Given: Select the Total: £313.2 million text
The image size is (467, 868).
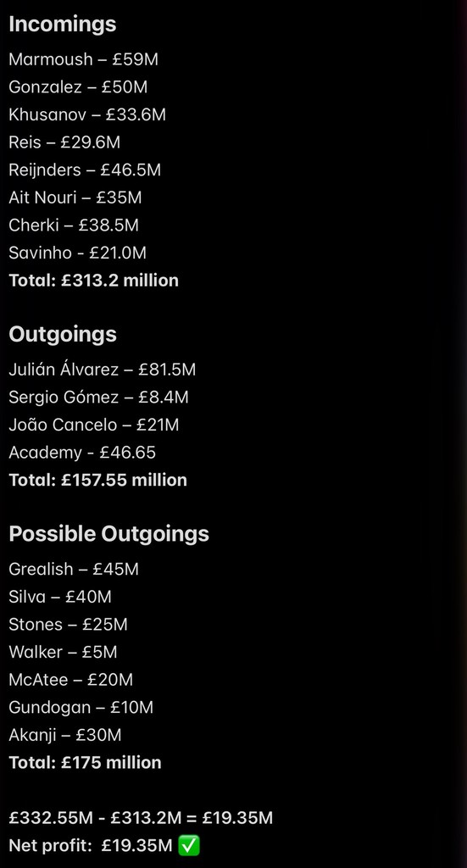Looking at the screenshot, I should (93, 281).
